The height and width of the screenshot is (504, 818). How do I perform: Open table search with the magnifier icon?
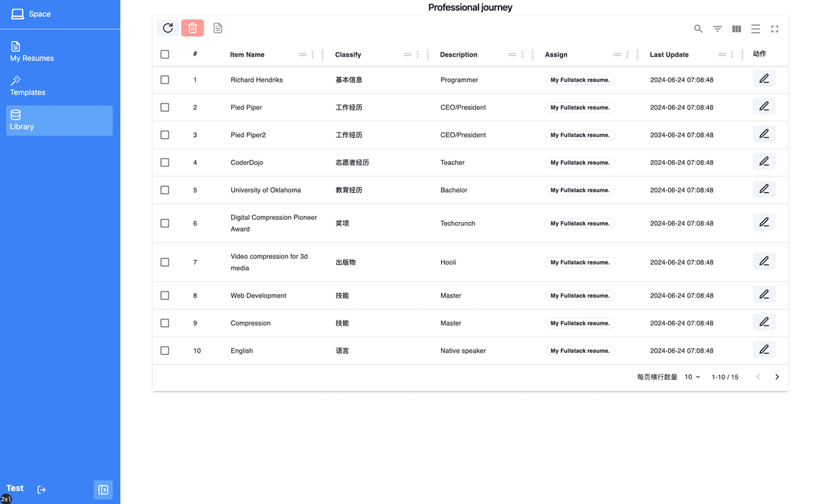coord(698,29)
